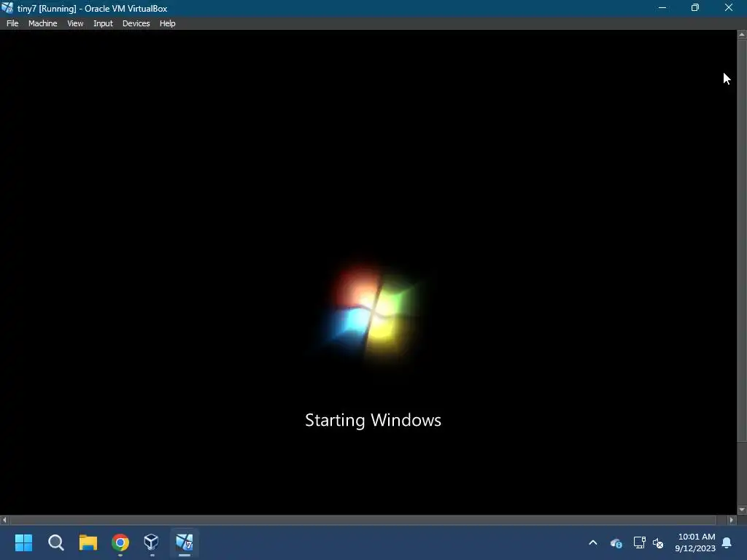747x560 pixels.
Task: Click the horizontal scrollbar left arrow
Action: tap(4, 520)
